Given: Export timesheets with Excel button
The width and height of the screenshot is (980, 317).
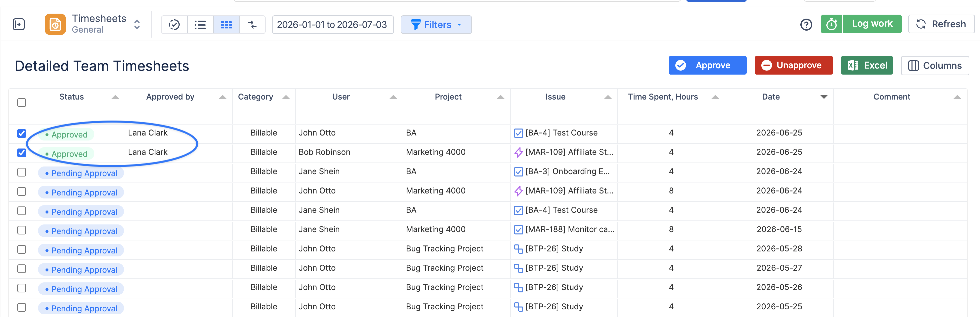Looking at the screenshot, I should pyautogui.click(x=867, y=65).
